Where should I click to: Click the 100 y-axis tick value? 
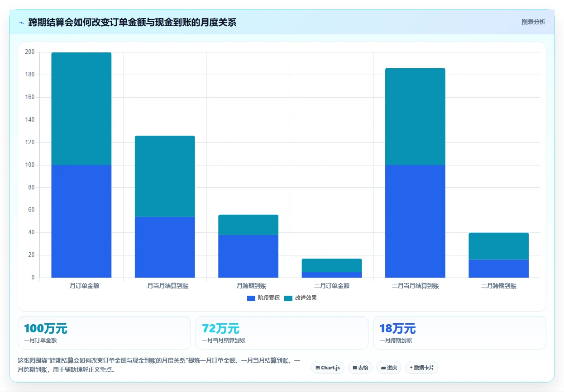pos(29,165)
